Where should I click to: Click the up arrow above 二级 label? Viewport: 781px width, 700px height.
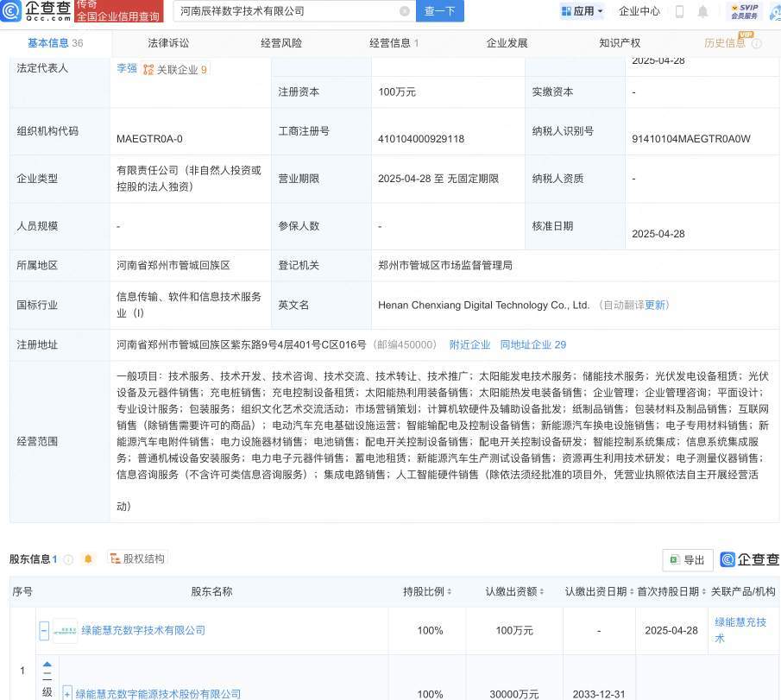pos(47,665)
